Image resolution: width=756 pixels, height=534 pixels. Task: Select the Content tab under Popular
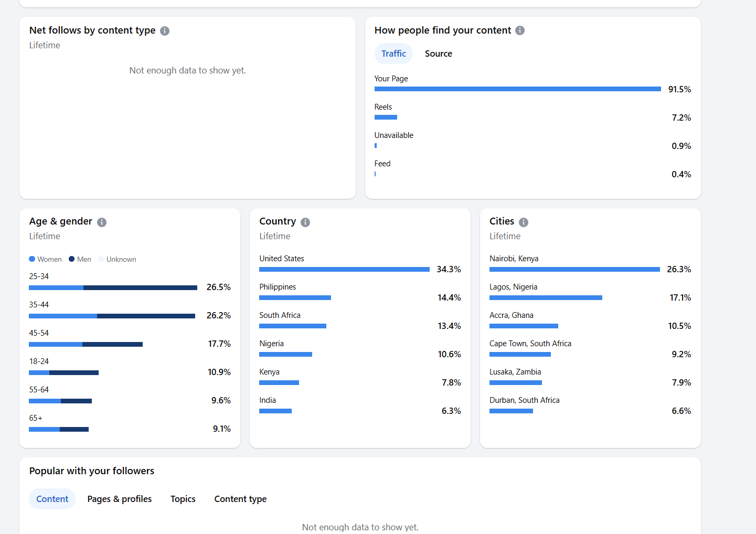point(52,499)
